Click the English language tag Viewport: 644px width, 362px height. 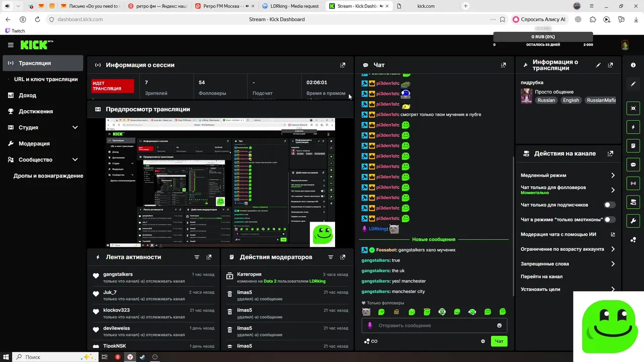[571, 100]
